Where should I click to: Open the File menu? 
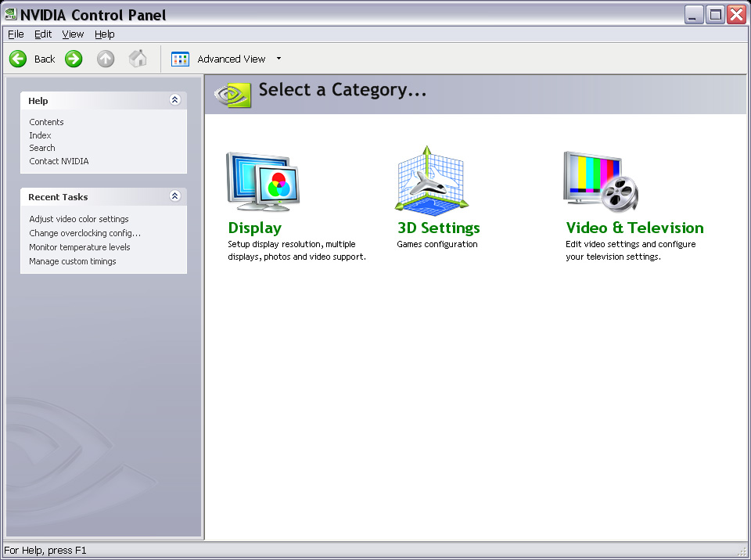pyautogui.click(x=16, y=34)
